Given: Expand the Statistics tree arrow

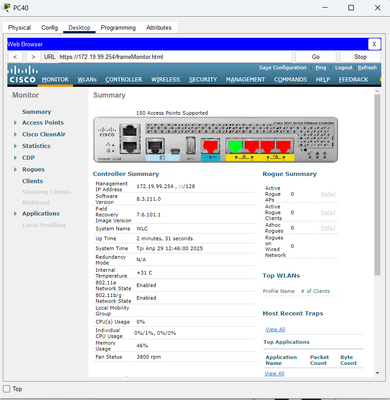Looking at the screenshot, I should pyautogui.click(x=15, y=146).
